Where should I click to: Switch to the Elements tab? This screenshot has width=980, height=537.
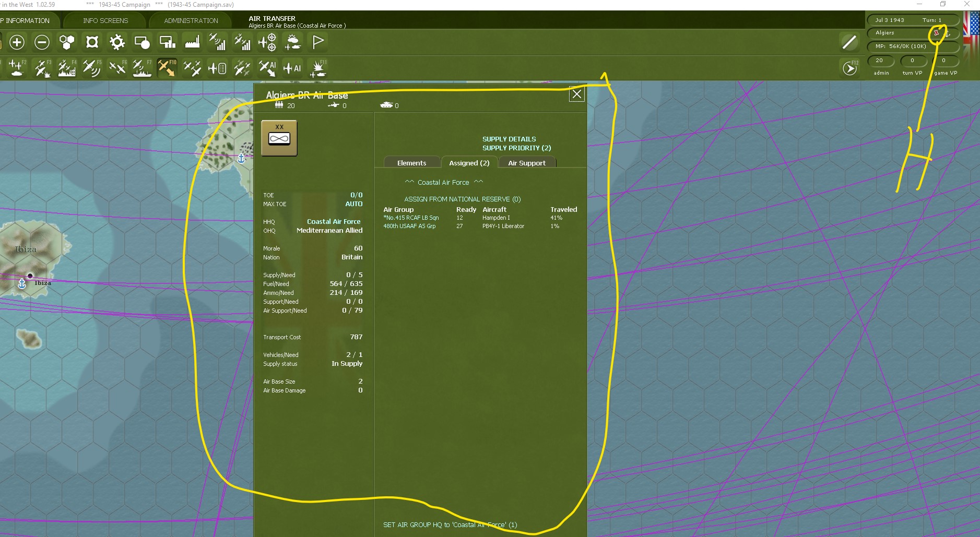411,162
